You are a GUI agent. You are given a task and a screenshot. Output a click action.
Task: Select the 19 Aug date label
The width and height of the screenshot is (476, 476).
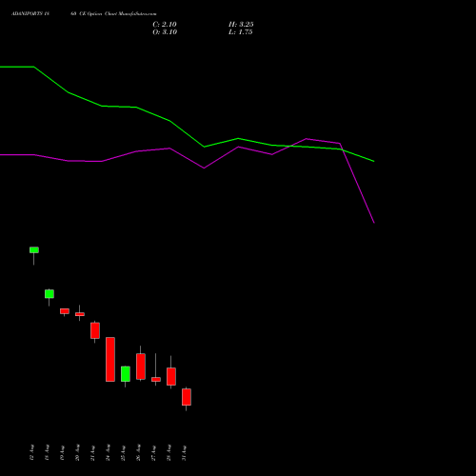point(62,453)
